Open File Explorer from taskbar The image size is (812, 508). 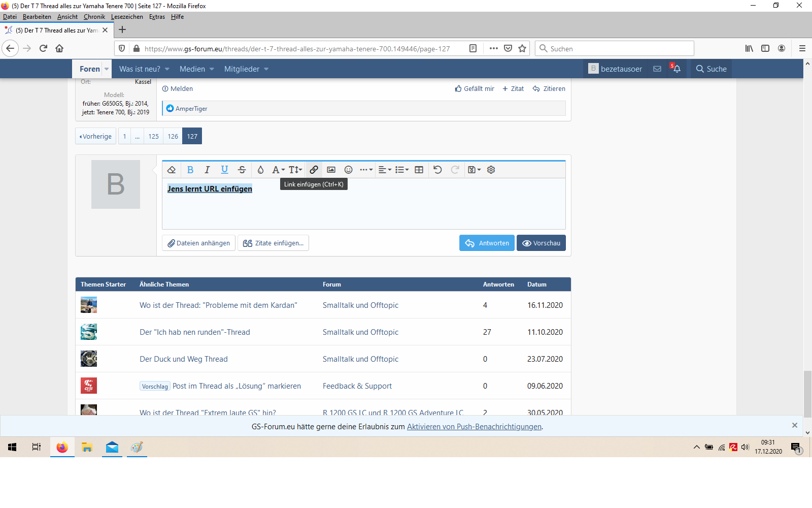point(87,447)
